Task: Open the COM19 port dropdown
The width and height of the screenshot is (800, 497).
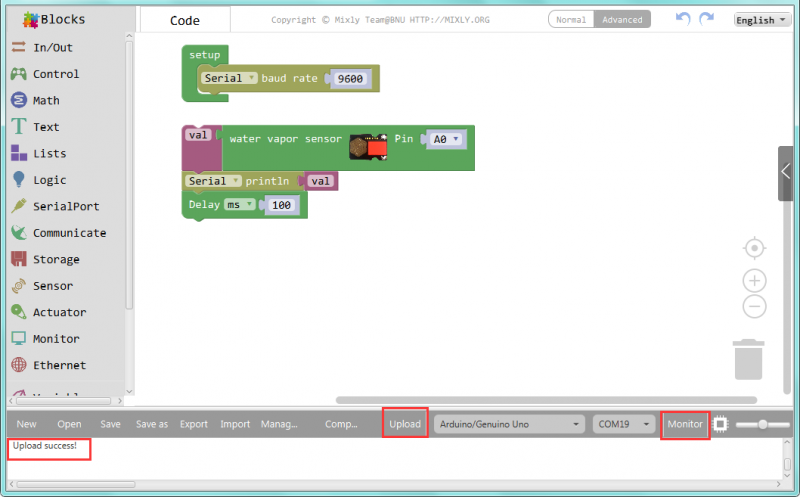Action: click(x=624, y=424)
